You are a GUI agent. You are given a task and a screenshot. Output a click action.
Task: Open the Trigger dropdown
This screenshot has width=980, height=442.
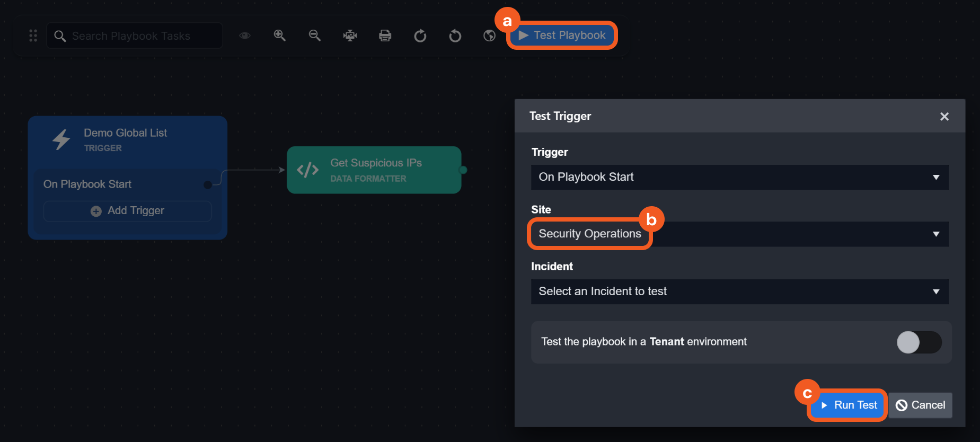click(739, 177)
